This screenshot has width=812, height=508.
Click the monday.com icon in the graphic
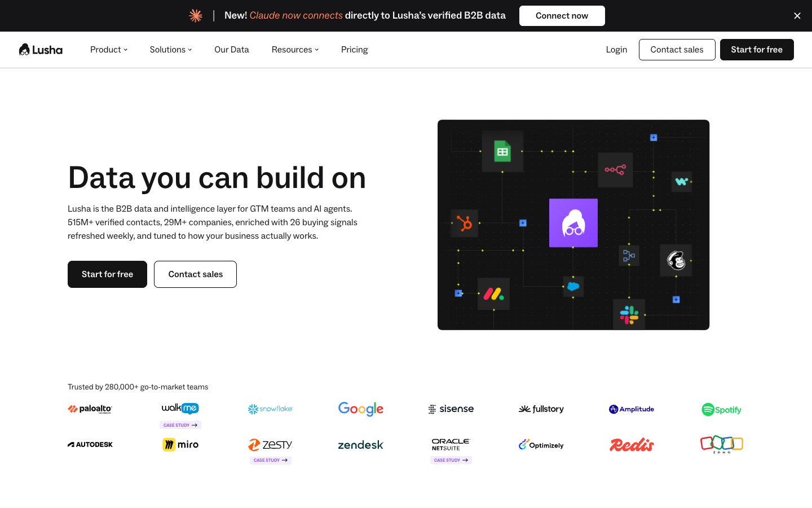coord(494,294)
